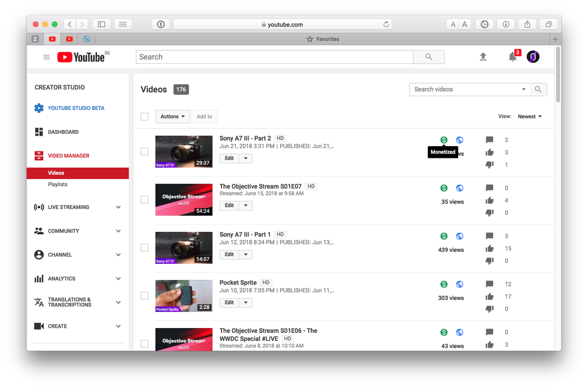Click the thumbs up icon for Pocket Sprite
Screen dimensions: 588x389
click(490, 296)
